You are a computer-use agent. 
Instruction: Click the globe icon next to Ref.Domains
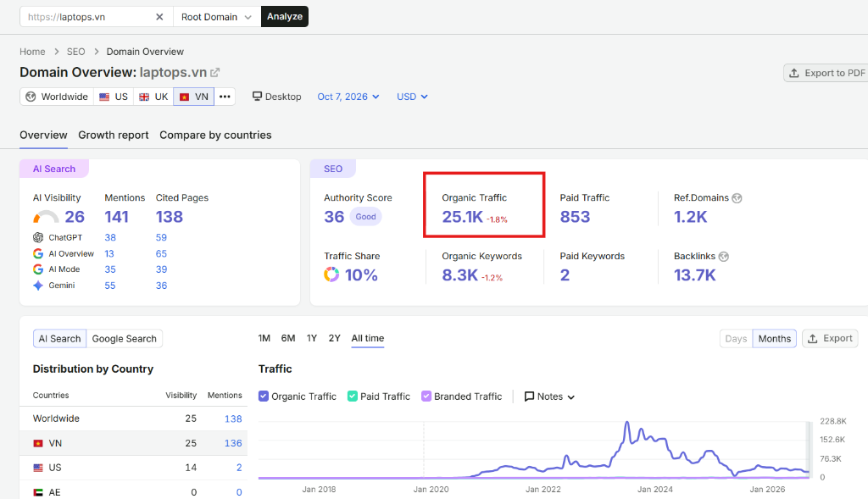(x=737, y=198)
